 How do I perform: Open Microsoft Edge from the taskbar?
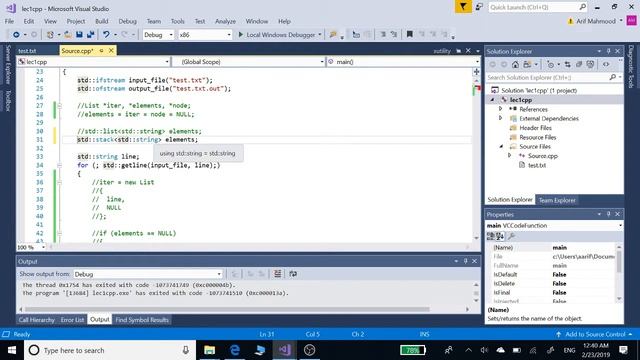coord(235,350)
